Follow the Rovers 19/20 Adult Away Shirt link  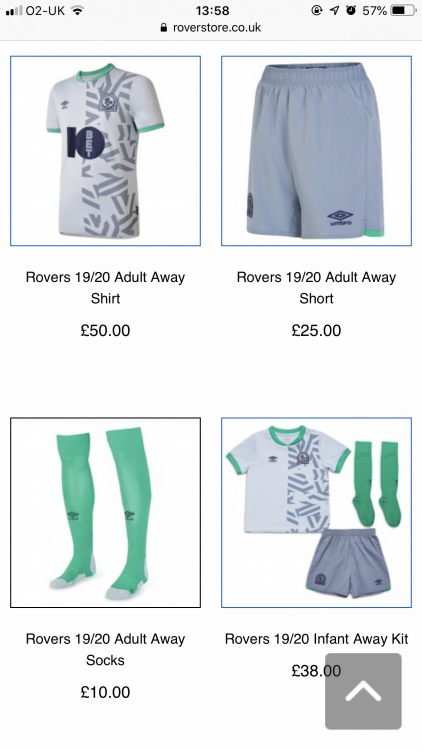click(x=105, y=287)
